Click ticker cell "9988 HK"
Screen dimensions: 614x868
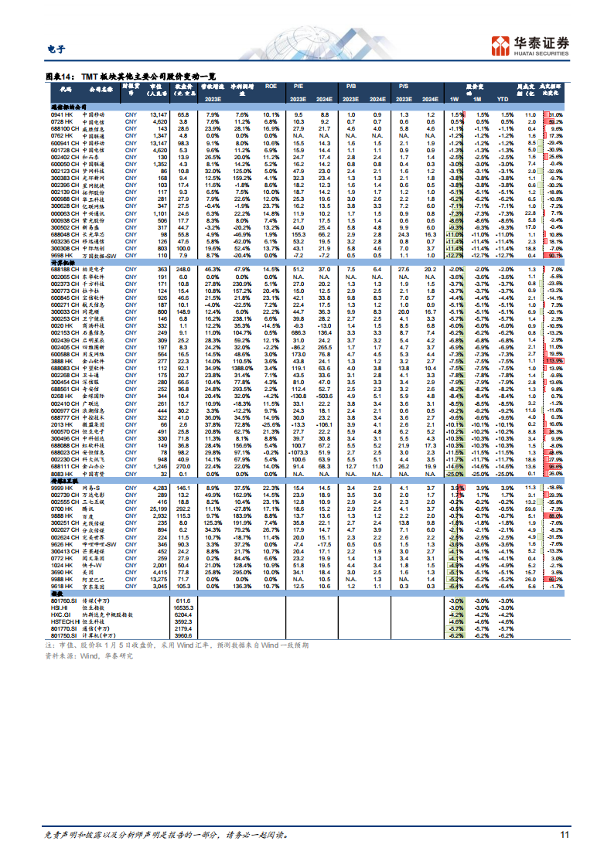tap(61, 580)
